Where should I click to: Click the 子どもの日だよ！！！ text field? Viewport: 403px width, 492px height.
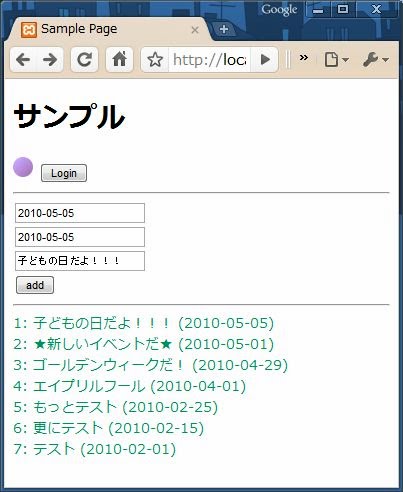tap(80, 261)
